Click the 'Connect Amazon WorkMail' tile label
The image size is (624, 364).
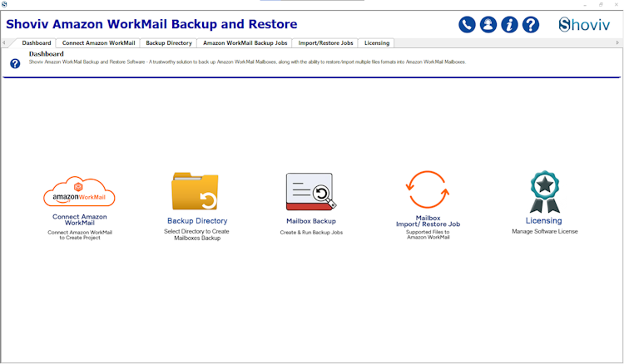[x=80, y=219]
